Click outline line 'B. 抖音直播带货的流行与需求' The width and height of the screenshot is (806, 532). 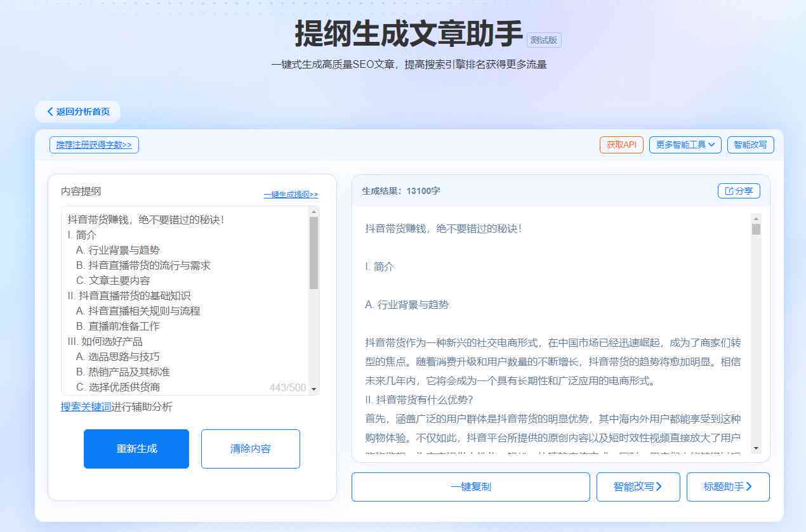click(143, 265)
